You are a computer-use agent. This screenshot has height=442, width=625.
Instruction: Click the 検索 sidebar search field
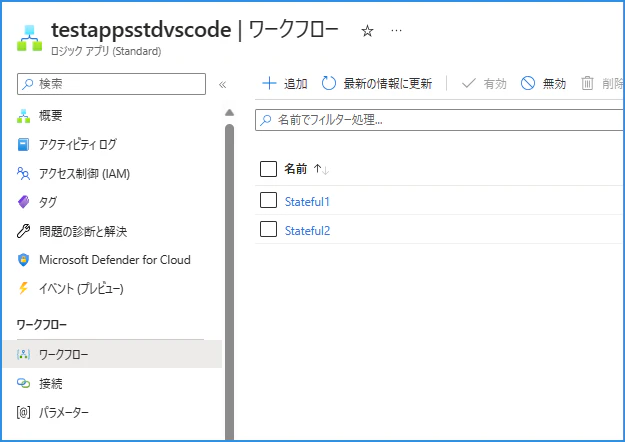(111, 84)
